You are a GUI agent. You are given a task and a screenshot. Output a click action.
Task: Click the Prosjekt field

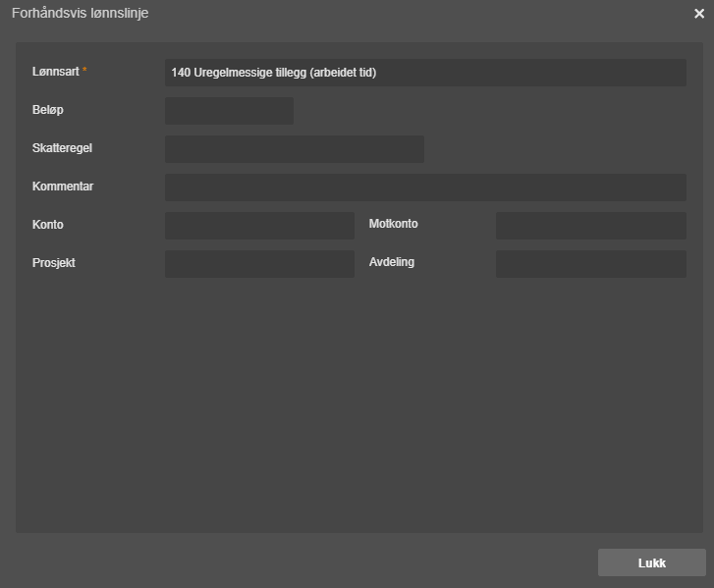259,263
